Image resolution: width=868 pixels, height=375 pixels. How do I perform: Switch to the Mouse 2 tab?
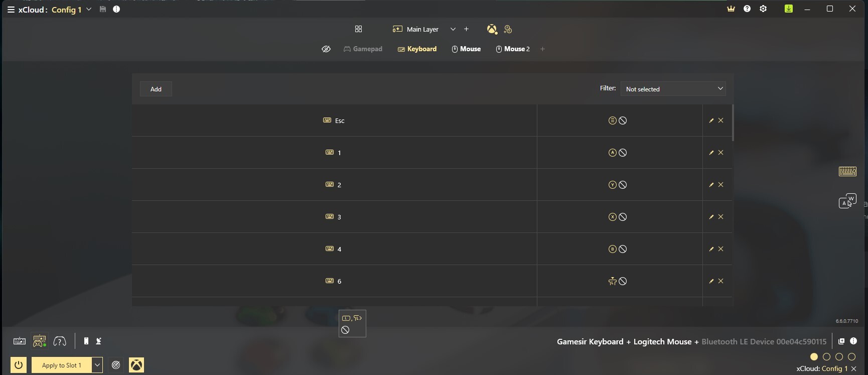click(513, 49)
